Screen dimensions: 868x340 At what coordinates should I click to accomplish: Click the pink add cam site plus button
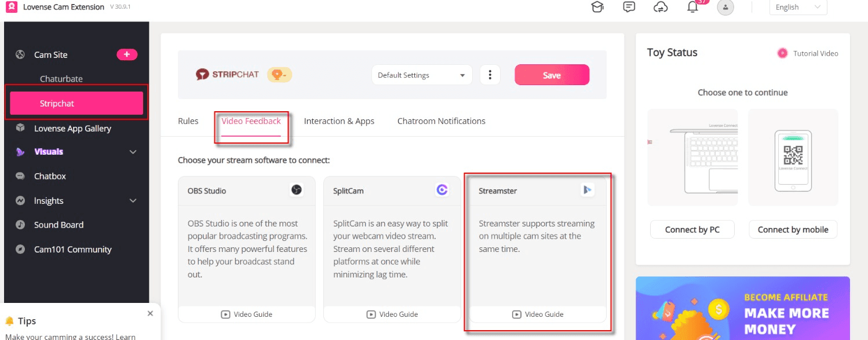(127, 54)
